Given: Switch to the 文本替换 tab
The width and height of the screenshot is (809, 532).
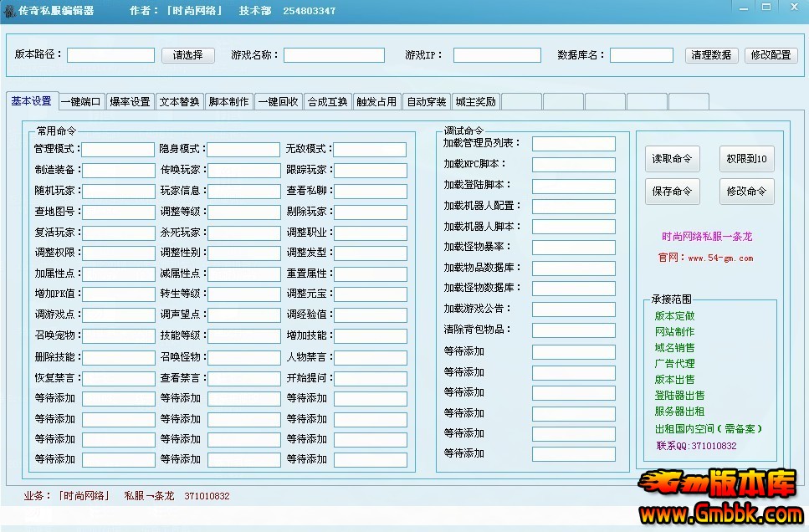Looking at the screenshot, I should 178,101.
